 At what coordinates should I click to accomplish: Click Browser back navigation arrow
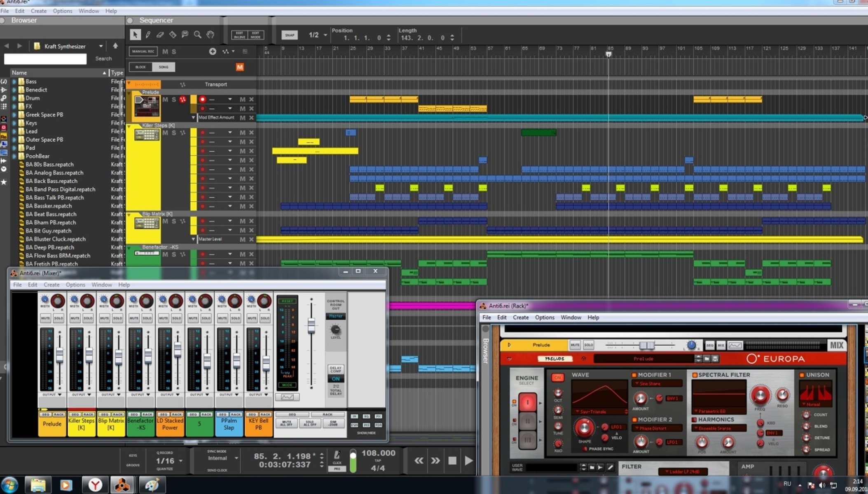(7, 46)
